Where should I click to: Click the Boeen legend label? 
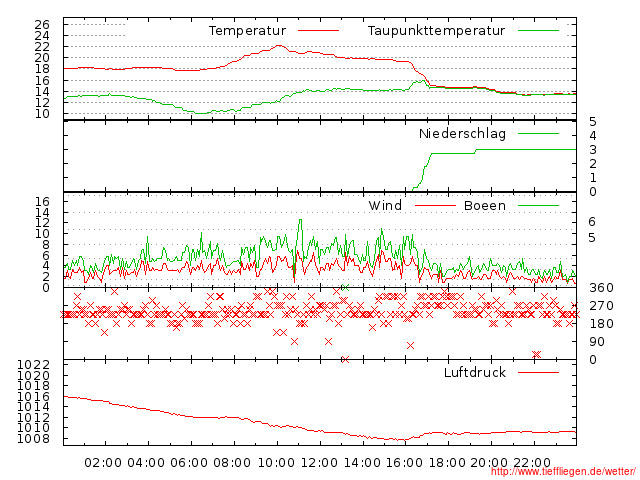(x=485, y=205)
